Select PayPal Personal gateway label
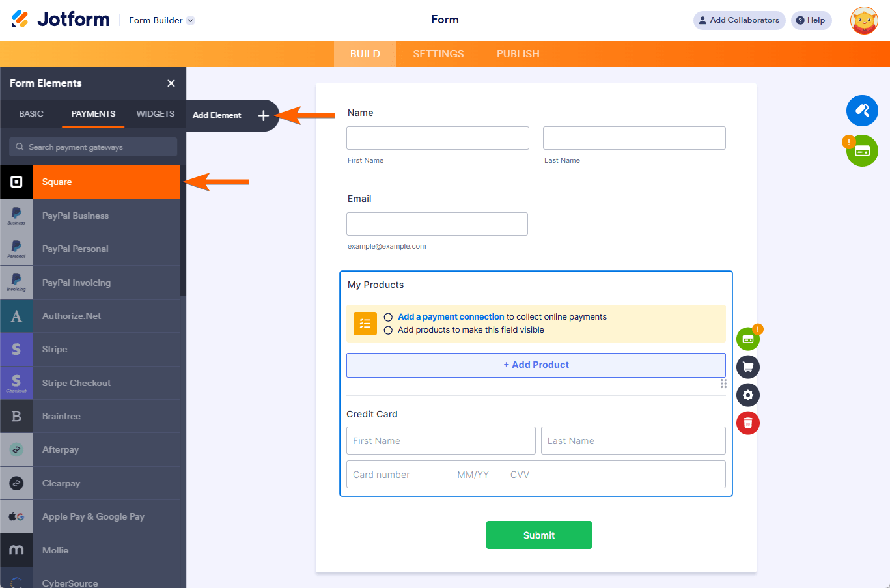Screen dimensions: 890x588 [x=76, y=249]
